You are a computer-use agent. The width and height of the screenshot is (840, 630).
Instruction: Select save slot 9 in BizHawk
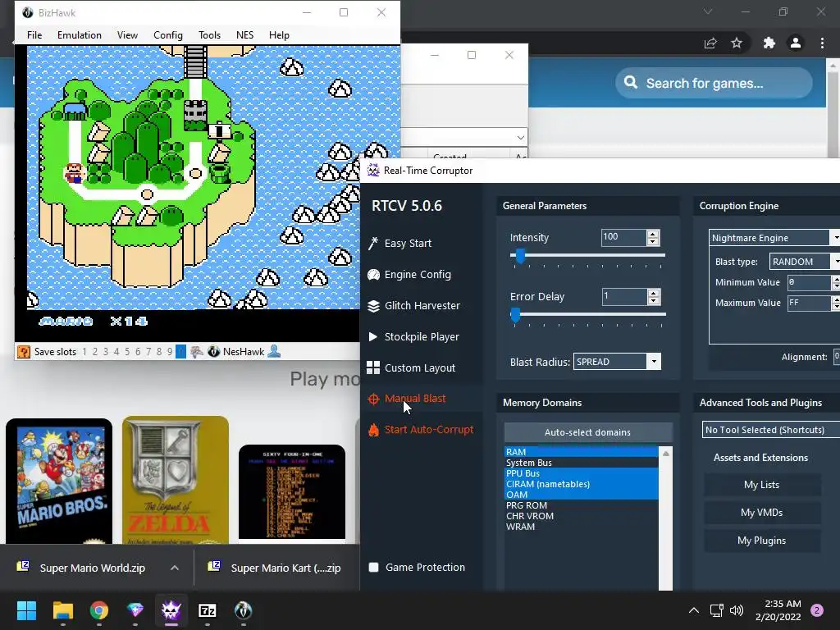[170, 352]
